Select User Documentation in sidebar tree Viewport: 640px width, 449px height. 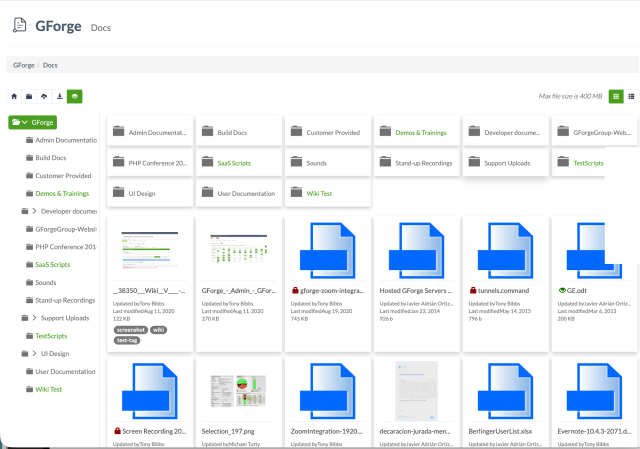[60, 371]
